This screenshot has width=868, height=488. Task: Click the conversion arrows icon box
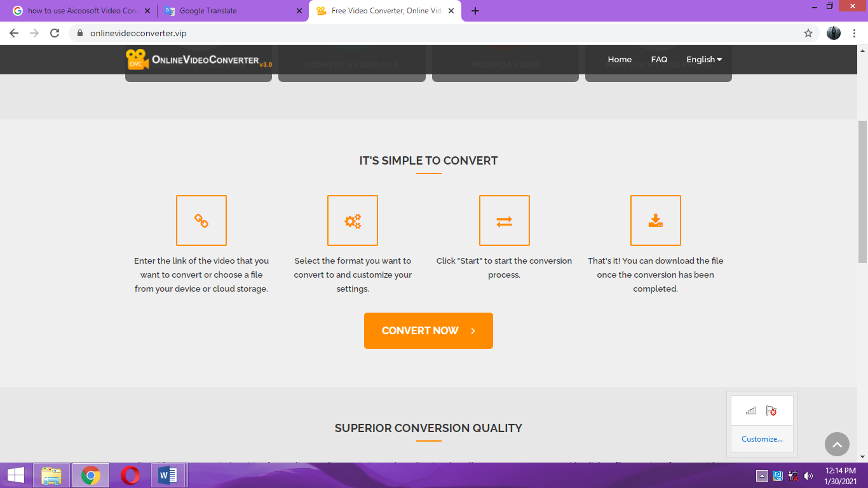coord(504,220)
